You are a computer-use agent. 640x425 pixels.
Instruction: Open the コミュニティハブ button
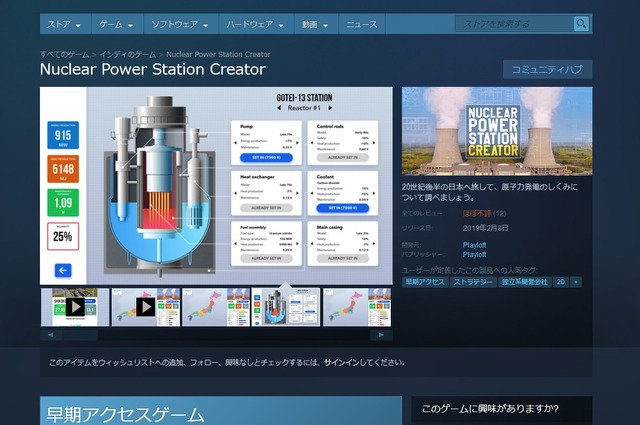(547, 69)
